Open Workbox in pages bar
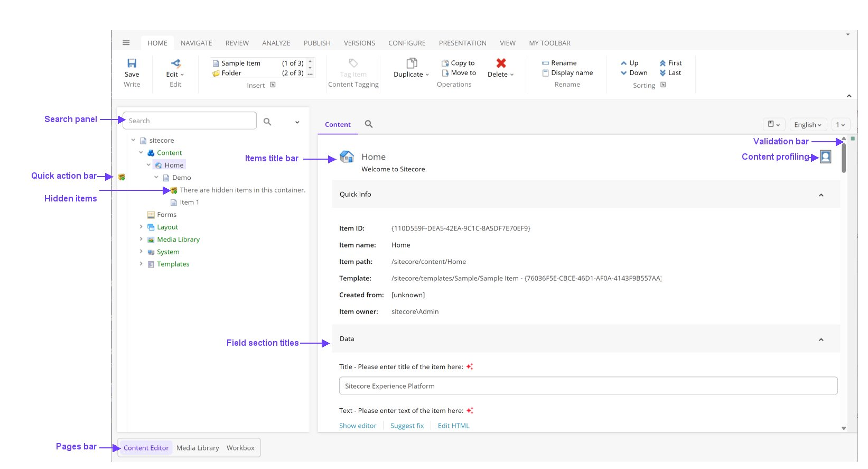 pyautogui.click(x=240, y=448)
